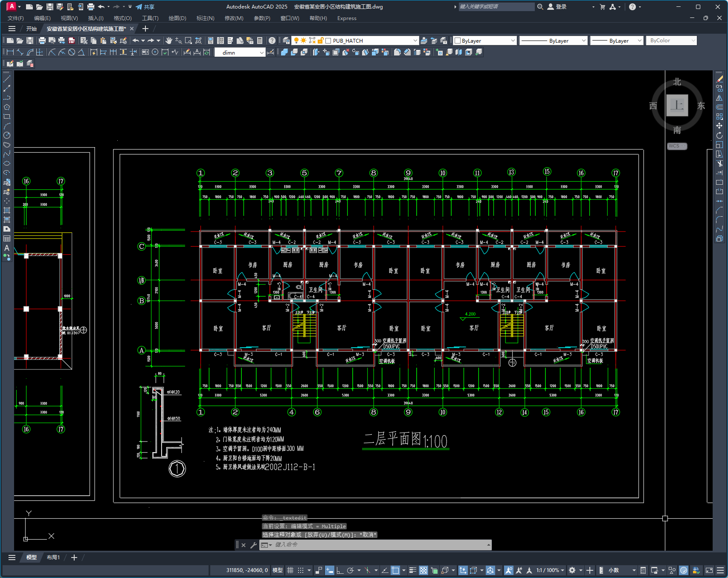Select the Hatch tool in draw toolbar
This screenshot has height=578, width=728.
coord(7,210)
